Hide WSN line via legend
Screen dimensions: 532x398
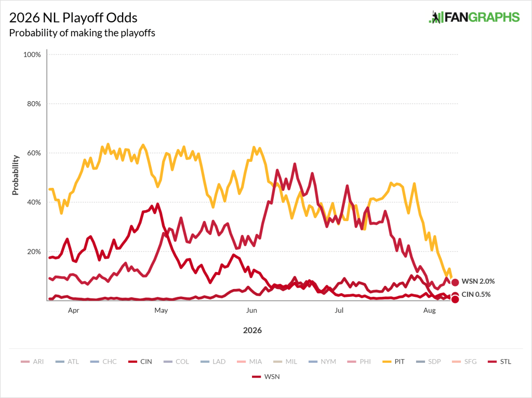266,377
